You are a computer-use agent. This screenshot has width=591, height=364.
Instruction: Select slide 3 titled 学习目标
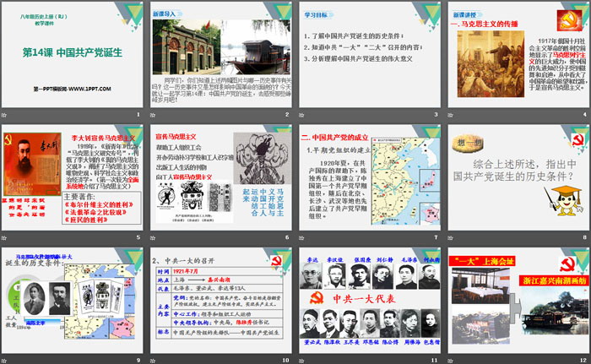(370, 55)
